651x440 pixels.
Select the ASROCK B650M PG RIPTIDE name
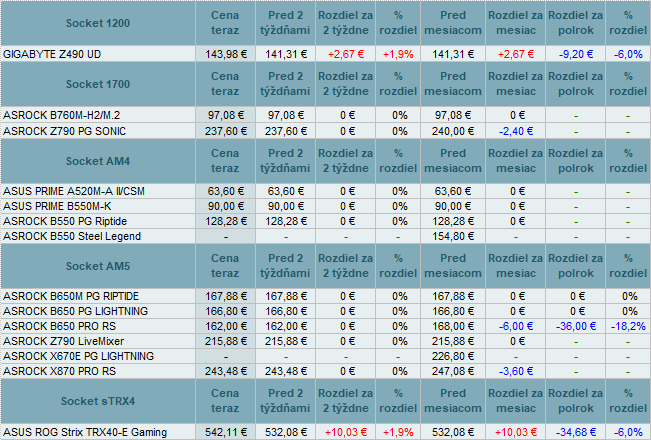click(x=71, y=296)
